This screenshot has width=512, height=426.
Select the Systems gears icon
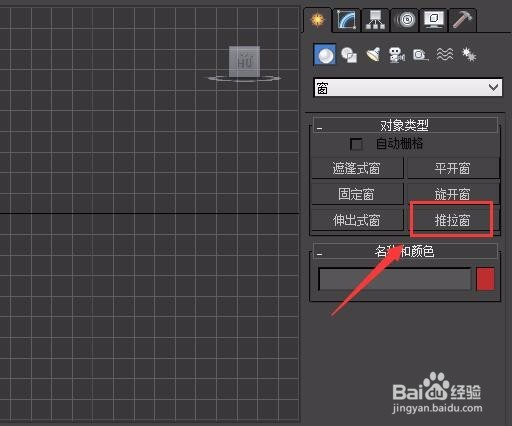pos(469,55)
